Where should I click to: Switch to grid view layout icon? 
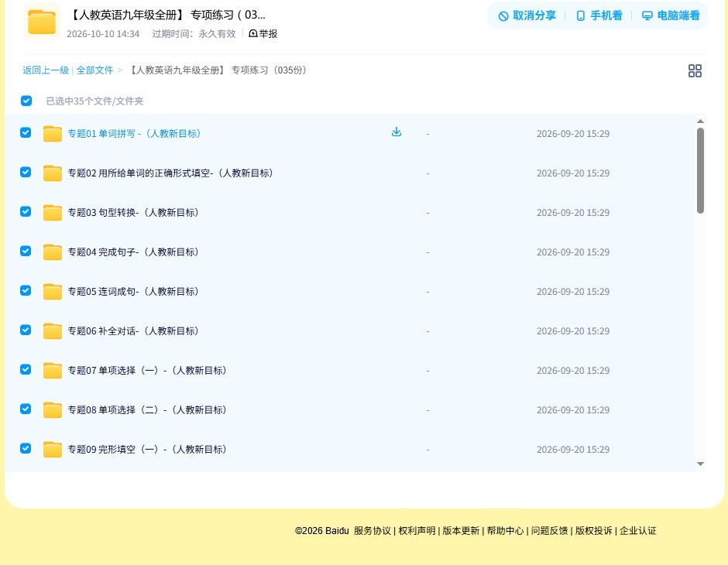click(695, 70)
